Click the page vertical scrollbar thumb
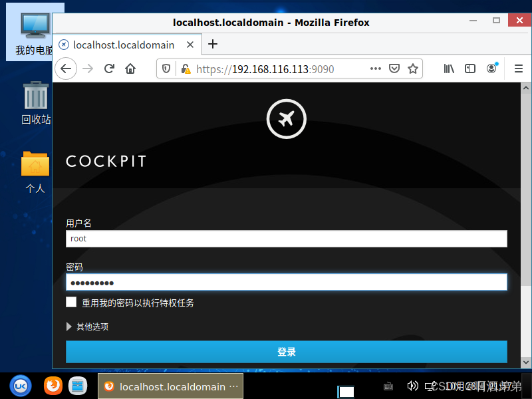Viewport: 532px width, 399px height. (525, 190)
